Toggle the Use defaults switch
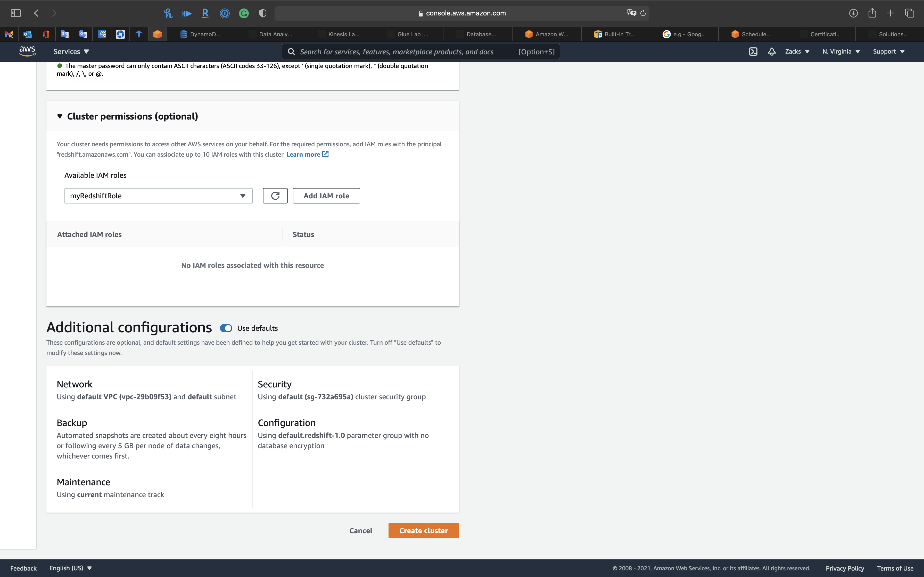Image resolution: width=924 pixels, height=577 pixels. coord(226,328)
